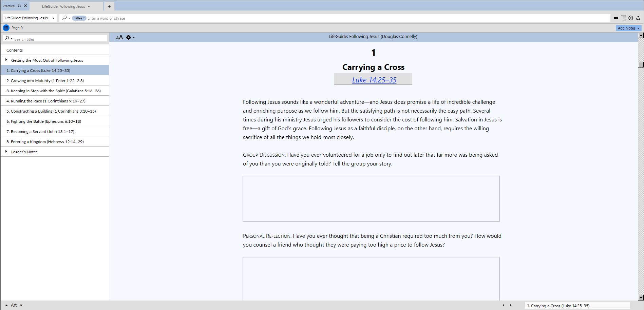Expand the Leader's Notes section
Image resolution: width=644 pixels, height=310 pixels.
tap(6, 152)
